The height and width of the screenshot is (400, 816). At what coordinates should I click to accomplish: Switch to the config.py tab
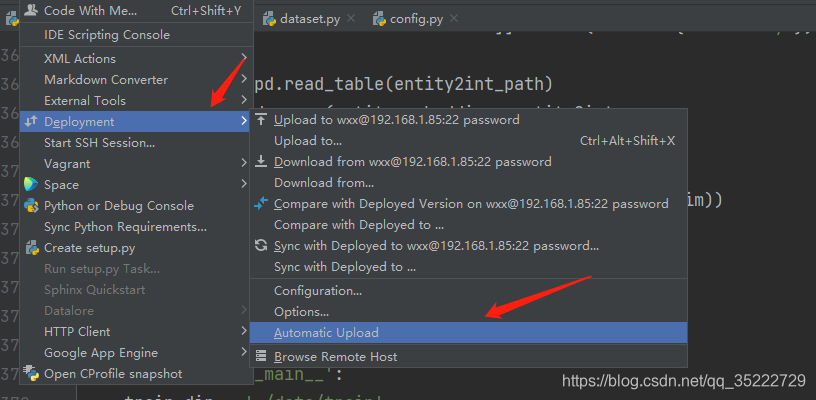pyautogui.click(x=416, y=20)
